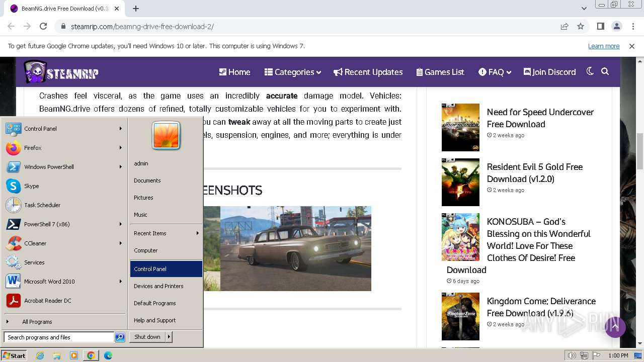Screen dimensions: 644x362
Task: Click the scroll-to-top purple arrow button
Action: click(x=615, y=327)
